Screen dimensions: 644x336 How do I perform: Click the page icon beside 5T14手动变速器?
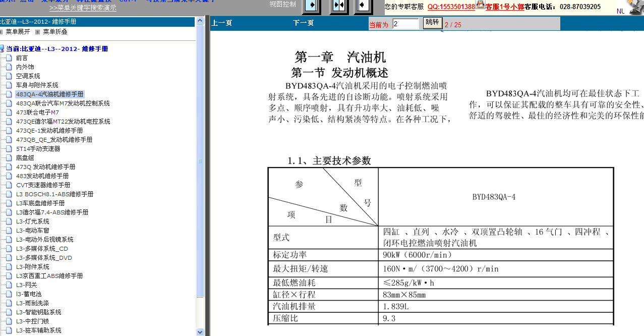click(x=9, y=149)
